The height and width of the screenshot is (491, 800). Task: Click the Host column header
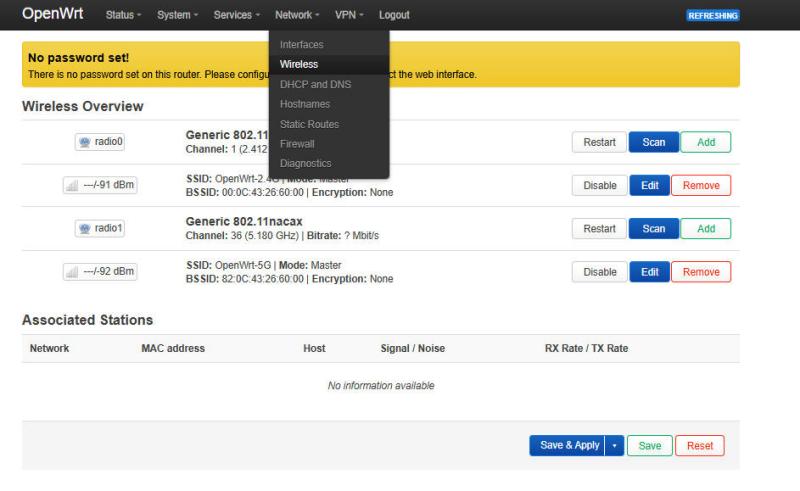coord(314,348)
